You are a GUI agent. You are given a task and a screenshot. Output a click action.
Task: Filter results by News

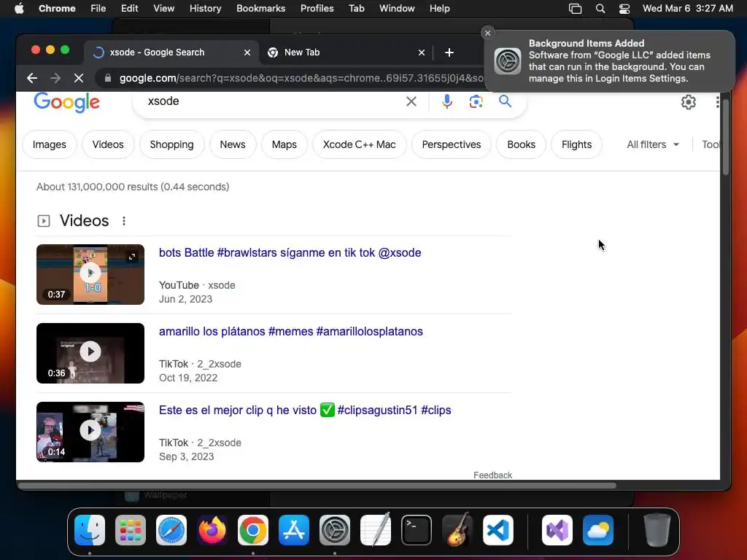pos(233,144)
